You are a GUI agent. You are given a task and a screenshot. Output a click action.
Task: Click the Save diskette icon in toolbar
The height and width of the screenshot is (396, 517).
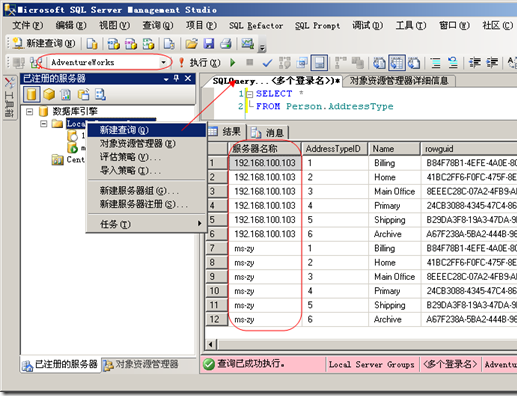[209, 44]
